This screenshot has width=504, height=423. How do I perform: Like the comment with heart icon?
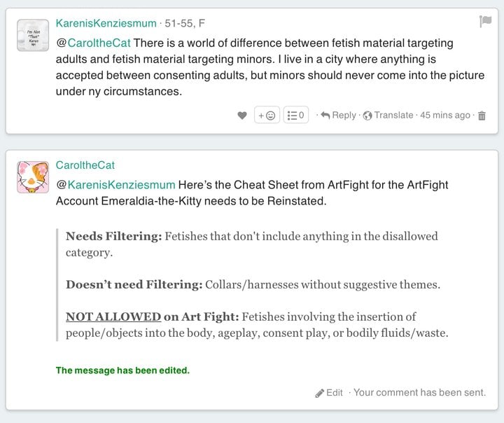242,115
